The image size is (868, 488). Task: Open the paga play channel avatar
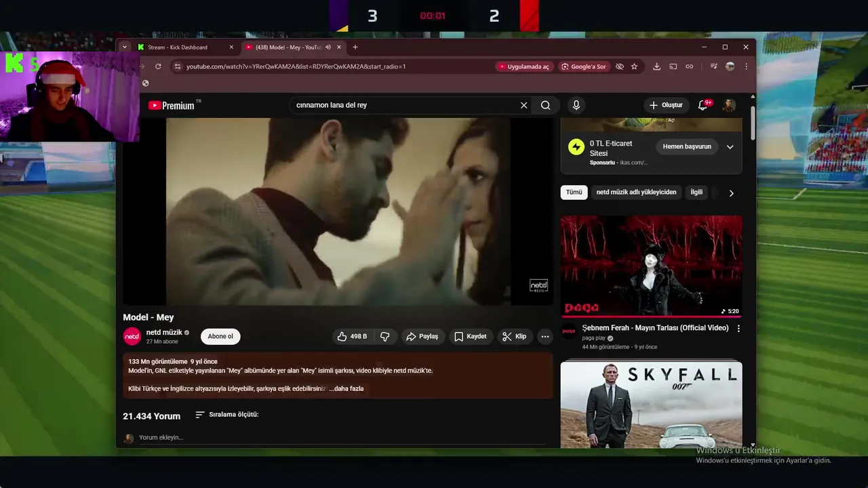[568, 331]
